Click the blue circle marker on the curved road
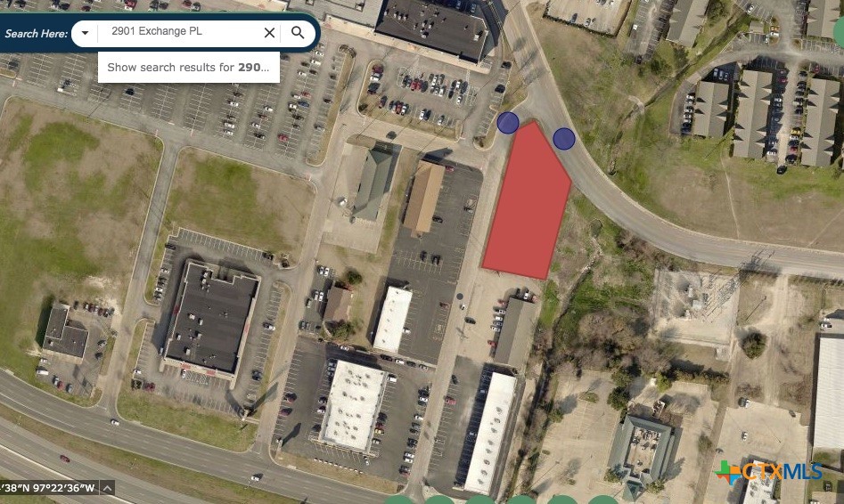This screenshot has width=844, height=504. (563, 139)
